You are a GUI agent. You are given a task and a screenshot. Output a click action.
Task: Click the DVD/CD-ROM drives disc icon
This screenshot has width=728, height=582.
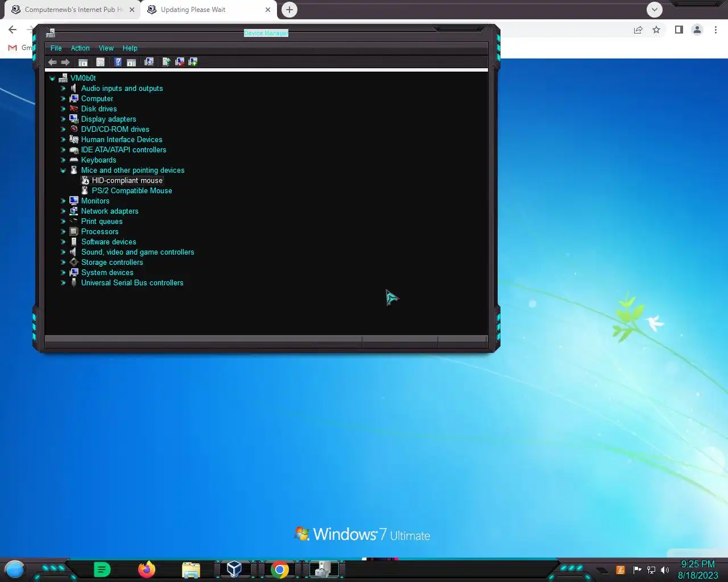[74, 130]
